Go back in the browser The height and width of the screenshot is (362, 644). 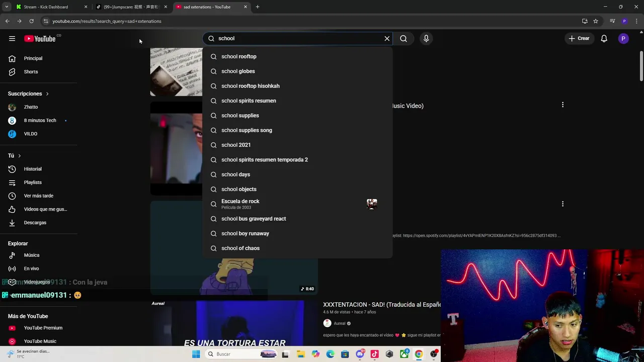7,21
